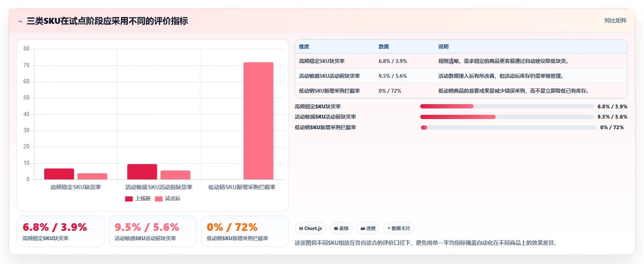Click the title 三类SKU在试点阶段应采用不同的评价指标
Viewport: 644px width, 264px height.
pyautogui.click(x=107, y=21)
